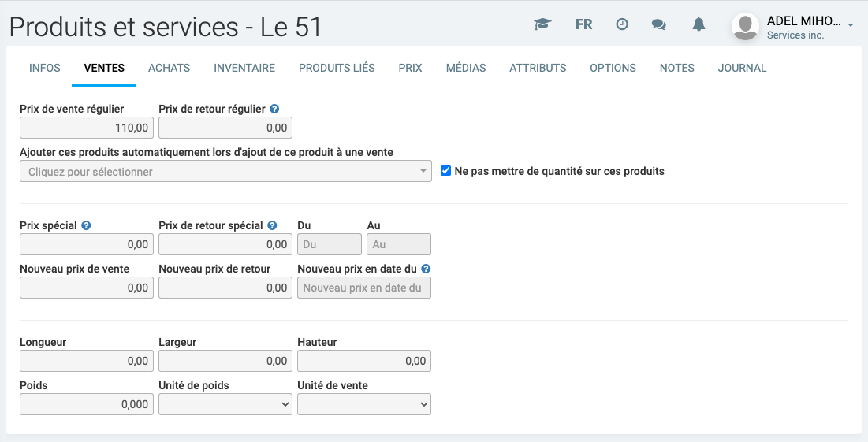
Task: Click the clock history icon
Action: [x=622, y=24]
